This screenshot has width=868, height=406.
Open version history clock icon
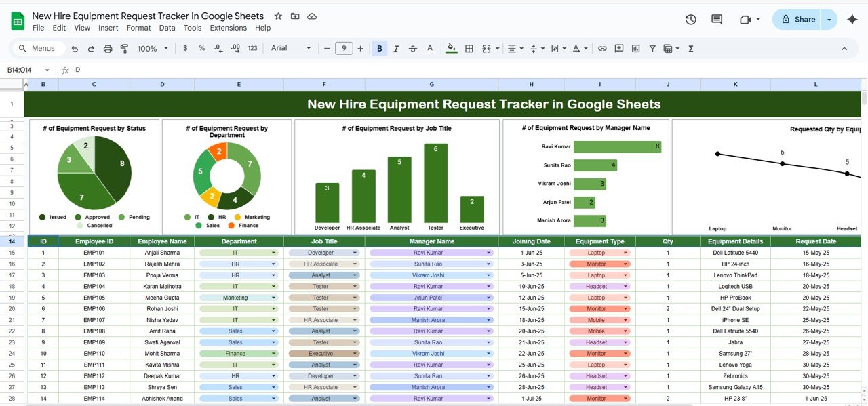click(x=690, y=20)
